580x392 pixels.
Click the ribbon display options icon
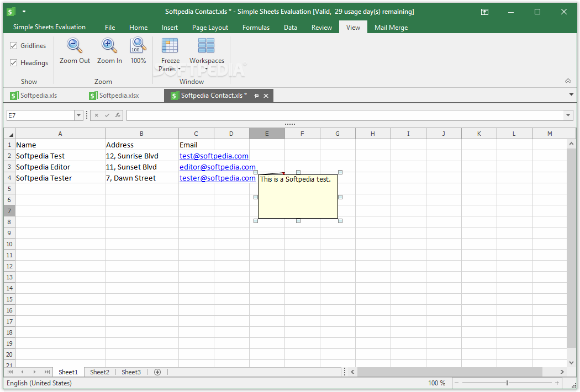484,12
